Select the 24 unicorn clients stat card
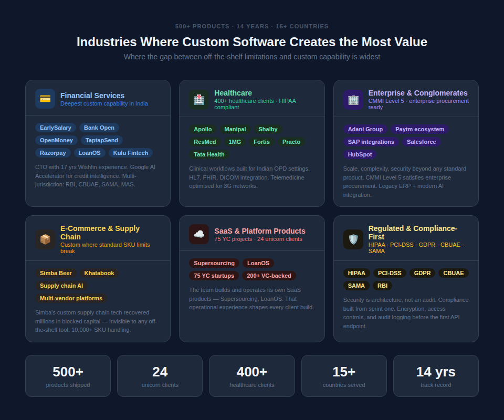 pyautogui.click(x=160, y=376)
